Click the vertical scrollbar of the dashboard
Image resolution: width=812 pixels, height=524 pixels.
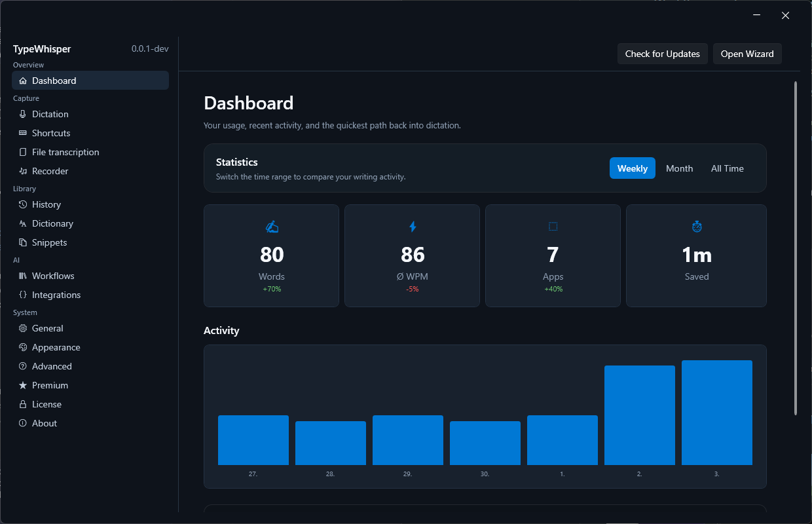coord(796,248)
